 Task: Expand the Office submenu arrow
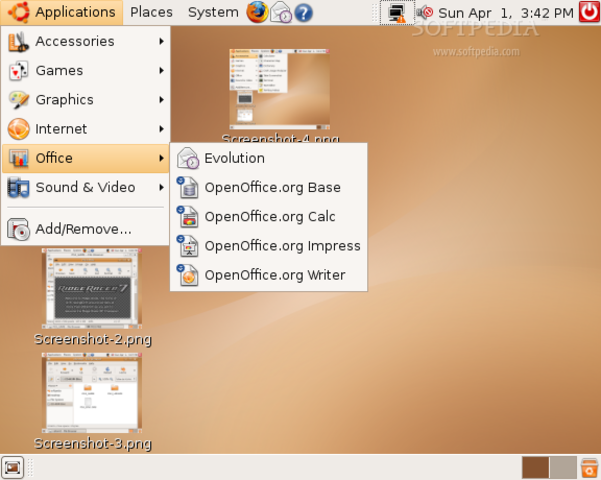161,158
